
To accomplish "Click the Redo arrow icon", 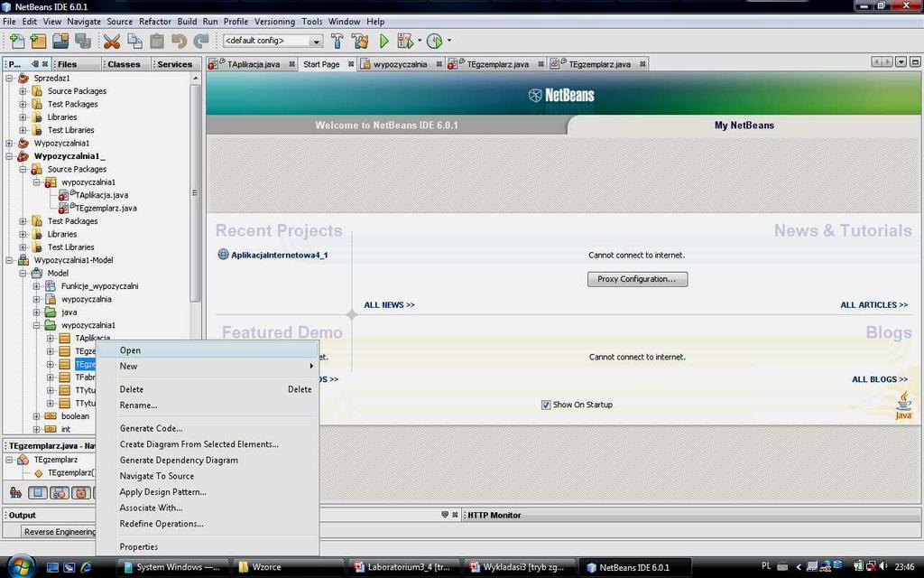I will tap(201, 41).
